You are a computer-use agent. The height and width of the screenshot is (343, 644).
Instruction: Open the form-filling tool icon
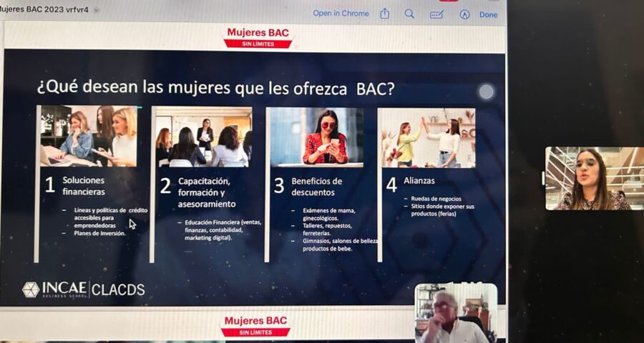coord(436,14)
